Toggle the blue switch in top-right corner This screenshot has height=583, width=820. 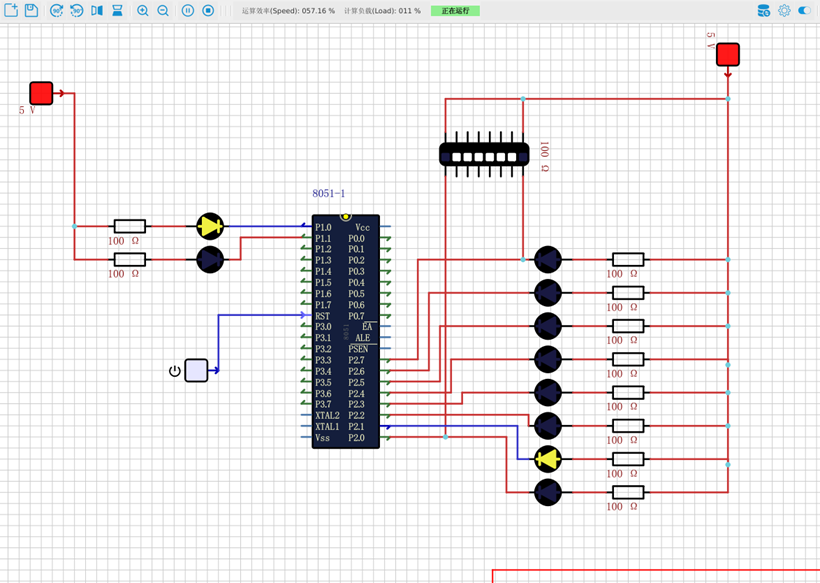pyautogui.click(x=805, y=10)
